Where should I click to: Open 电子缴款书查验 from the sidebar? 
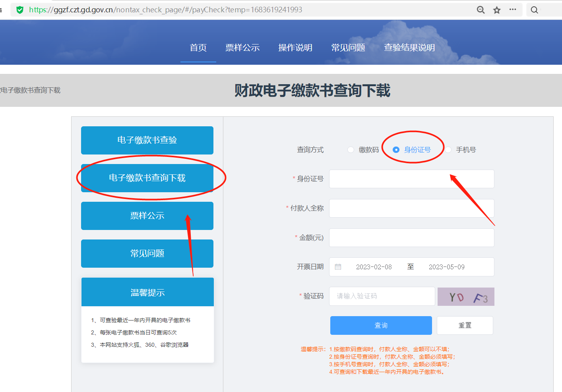coord(147,140)
